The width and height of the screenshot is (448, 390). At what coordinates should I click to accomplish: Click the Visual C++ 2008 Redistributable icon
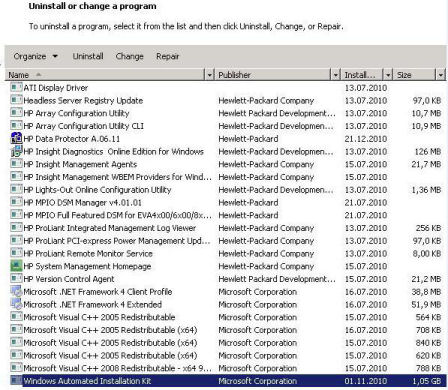(x=16, y=368)
